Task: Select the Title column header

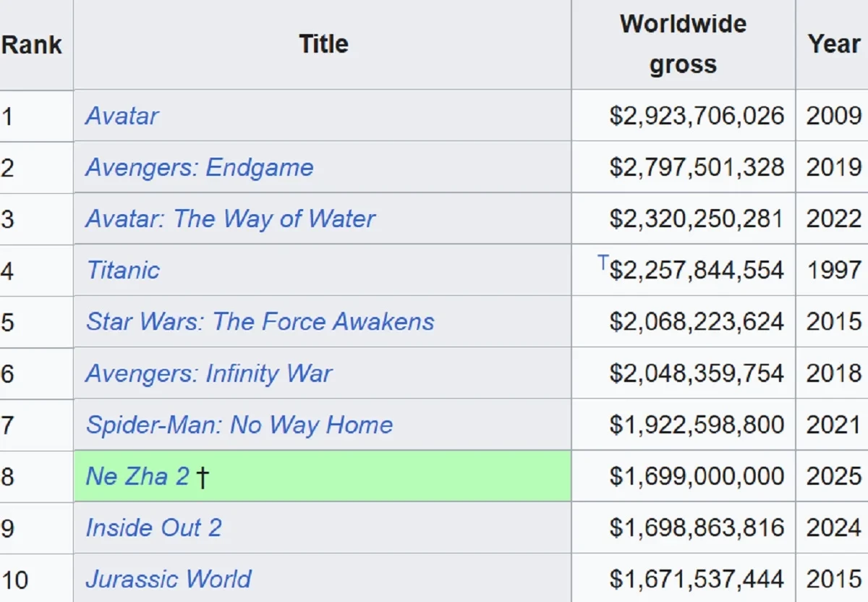Action: [323, 44]
